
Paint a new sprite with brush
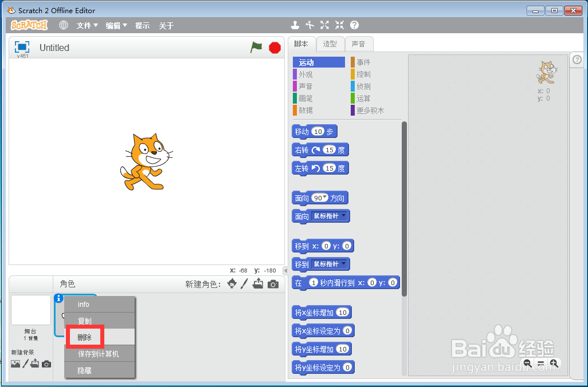point(244,283)
